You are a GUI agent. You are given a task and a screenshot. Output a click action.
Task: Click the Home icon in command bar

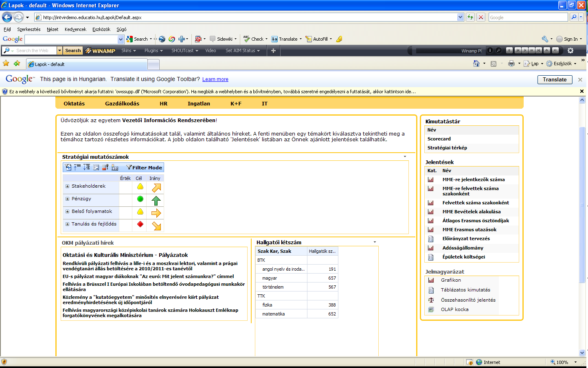[476, 64]
